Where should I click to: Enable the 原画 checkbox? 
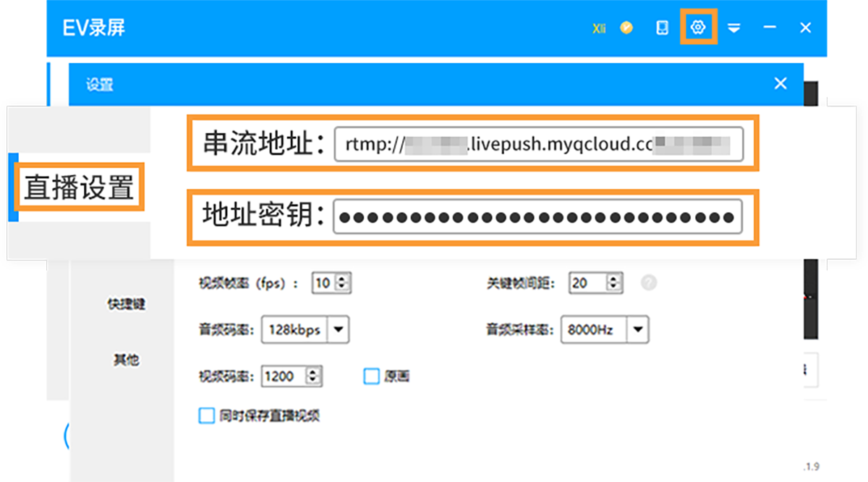371,376
